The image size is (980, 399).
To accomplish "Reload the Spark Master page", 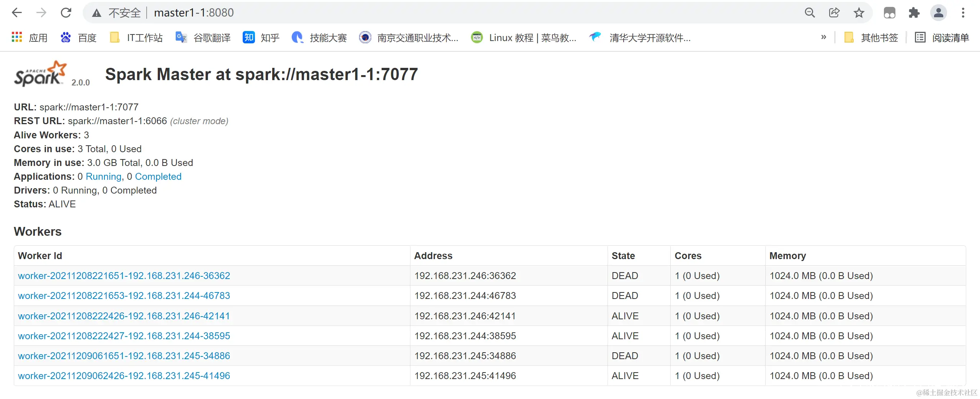I will click(66, 13).
